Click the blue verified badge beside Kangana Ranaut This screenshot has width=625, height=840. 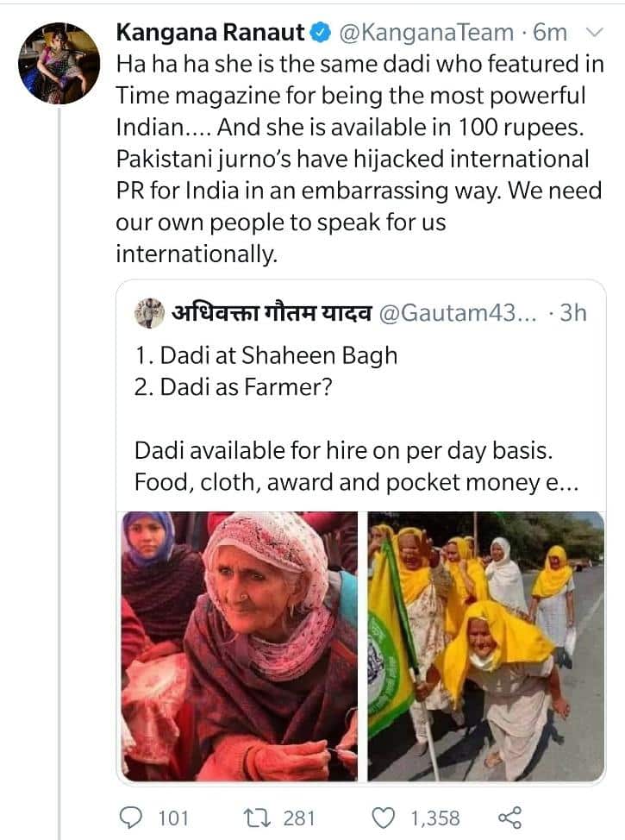(x=317, y=31)
